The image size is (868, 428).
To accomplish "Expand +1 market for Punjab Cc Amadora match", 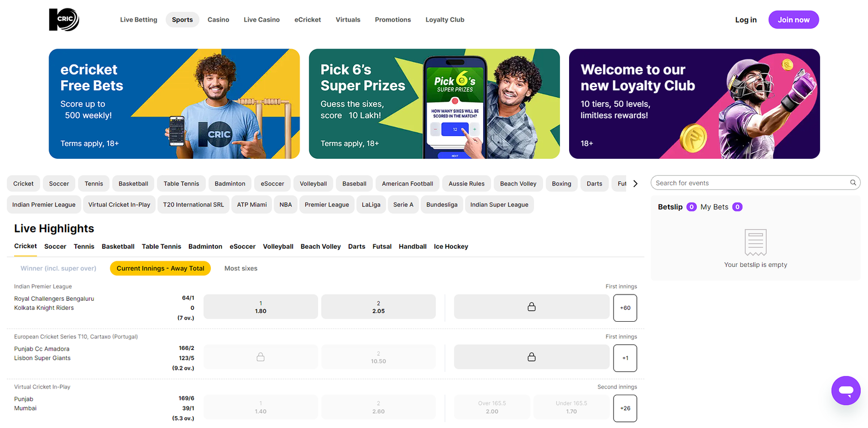I will [x=625, y=358].
